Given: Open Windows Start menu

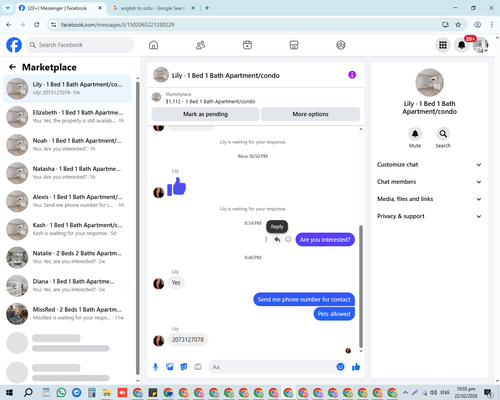Looking at the screenshot, I should coord(9,392).
